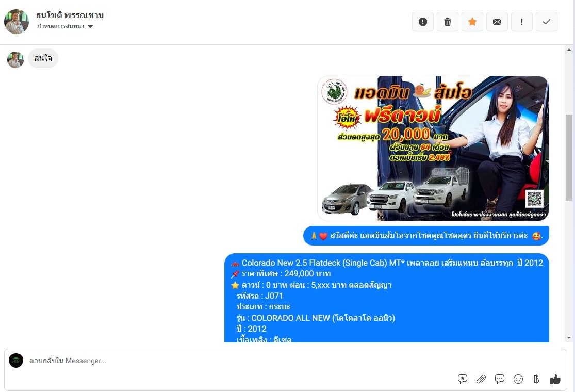Open the customer's large profile picture in header
Image resolution: width=575 pixels, height=392 pixels.
pyautogui.click(x=17, y=22)
